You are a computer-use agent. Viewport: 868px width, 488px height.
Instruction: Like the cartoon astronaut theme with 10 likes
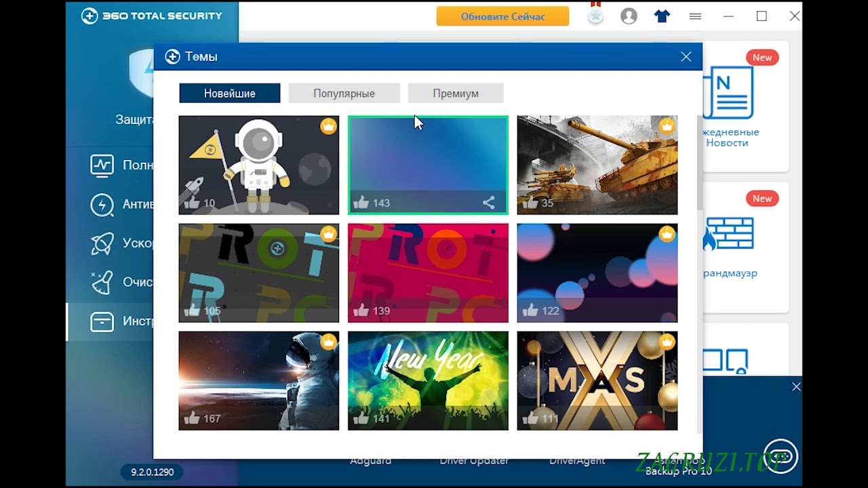click(192, 202)
